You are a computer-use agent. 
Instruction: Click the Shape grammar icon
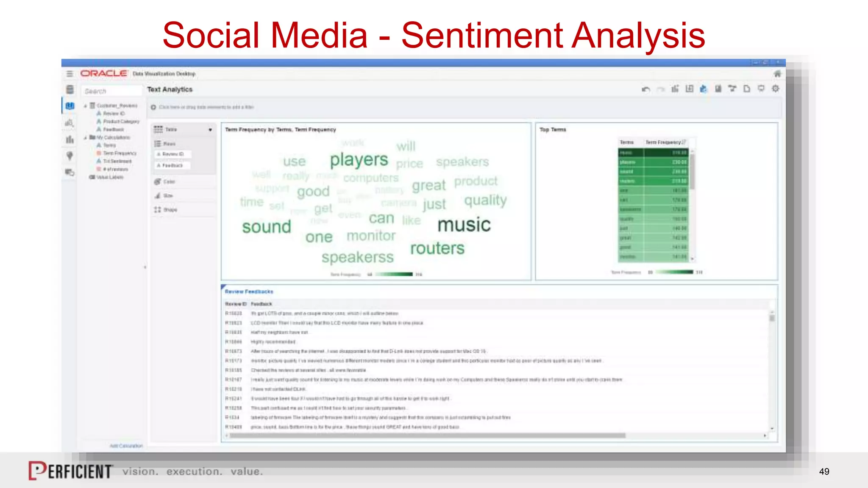coord(157,210)
